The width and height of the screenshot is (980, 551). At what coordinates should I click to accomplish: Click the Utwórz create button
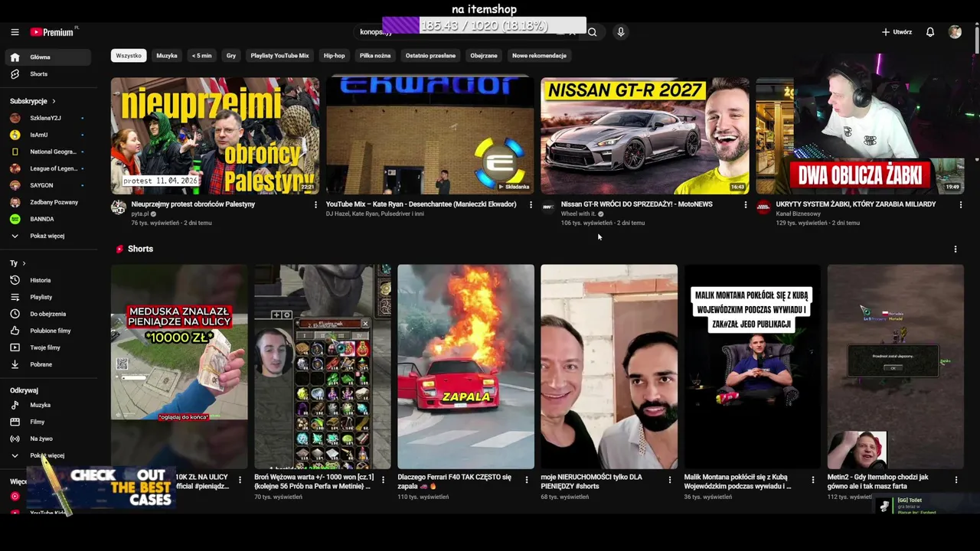[897, 32]
